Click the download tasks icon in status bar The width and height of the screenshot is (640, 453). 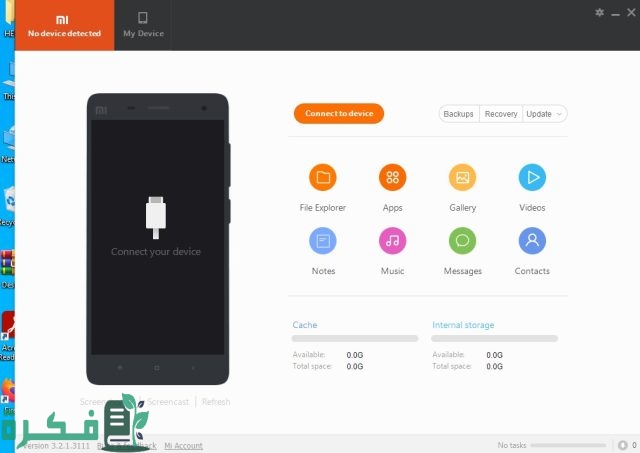(622, 445)
